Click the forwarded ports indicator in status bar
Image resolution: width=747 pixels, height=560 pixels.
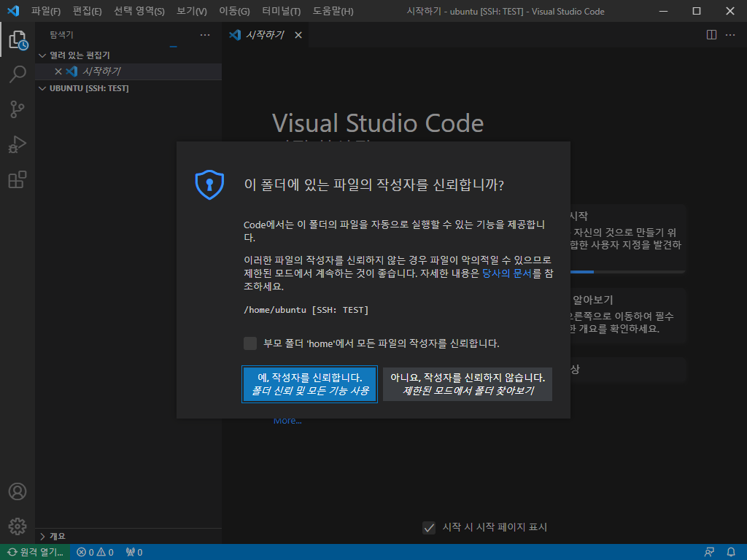[134, 553]
